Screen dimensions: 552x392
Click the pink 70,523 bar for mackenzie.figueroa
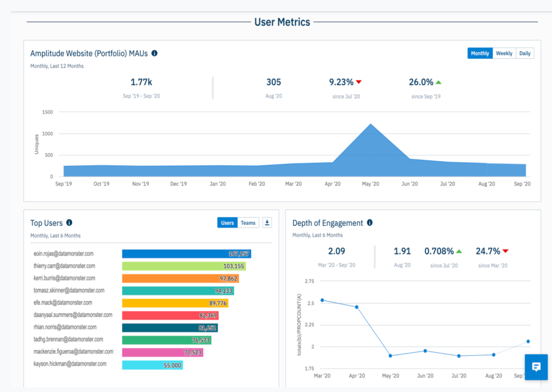163,352
